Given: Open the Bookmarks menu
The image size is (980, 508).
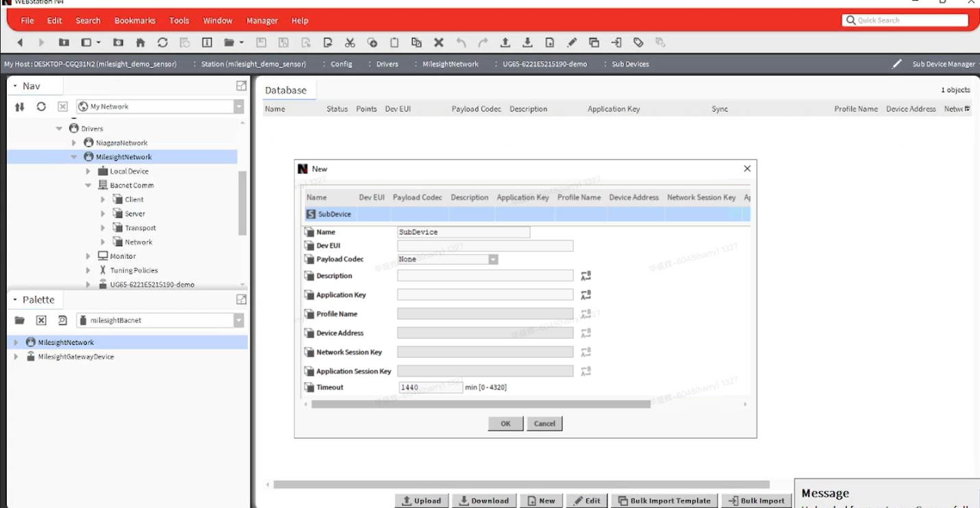Looking at the screenshot, I should click(135, 21).
